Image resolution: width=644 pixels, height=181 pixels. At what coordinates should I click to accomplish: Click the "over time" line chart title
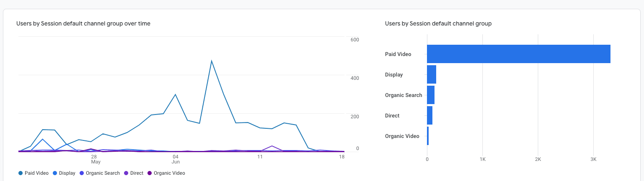tap(83, 24)
